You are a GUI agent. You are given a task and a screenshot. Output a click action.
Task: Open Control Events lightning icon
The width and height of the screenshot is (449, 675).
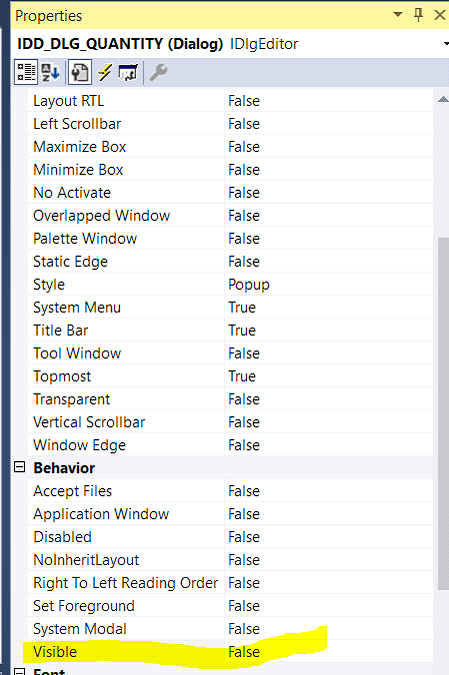(104, 72)
